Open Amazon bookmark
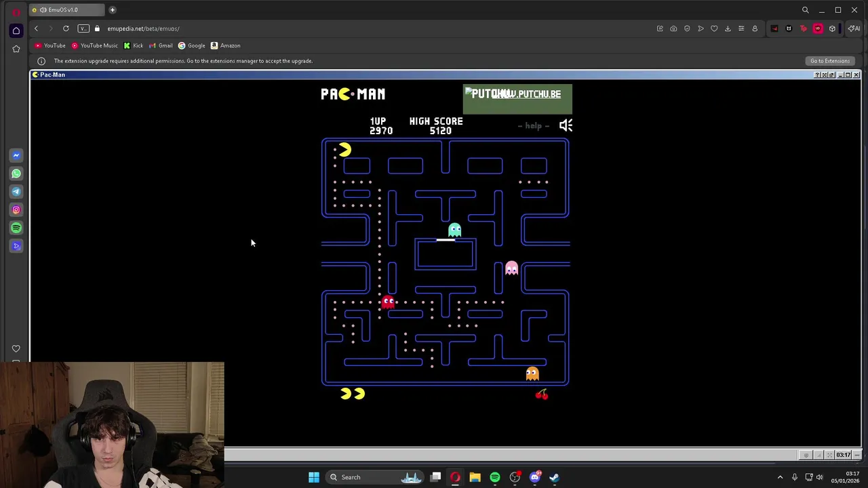 click(226, 45)
